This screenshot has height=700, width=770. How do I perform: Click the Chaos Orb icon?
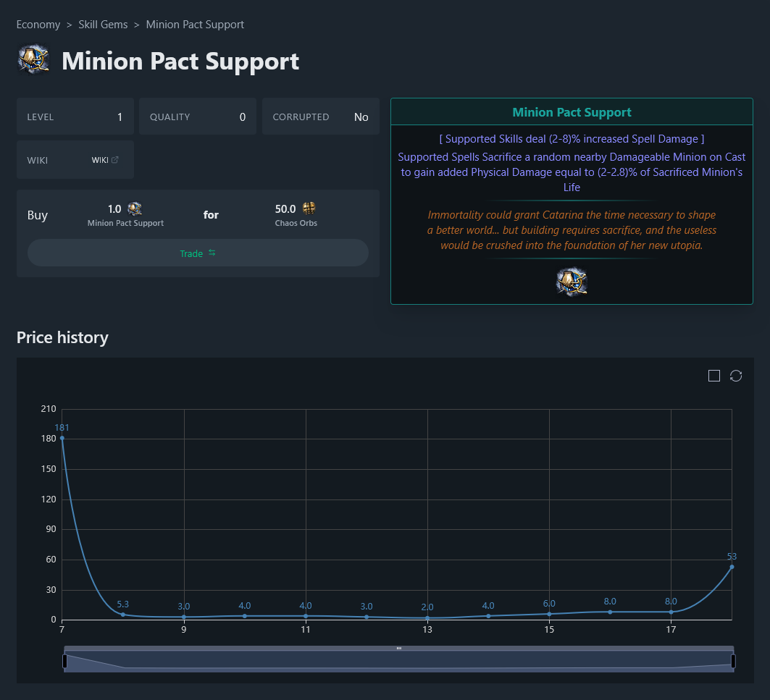pyautogui.click(x=309, y=208)
